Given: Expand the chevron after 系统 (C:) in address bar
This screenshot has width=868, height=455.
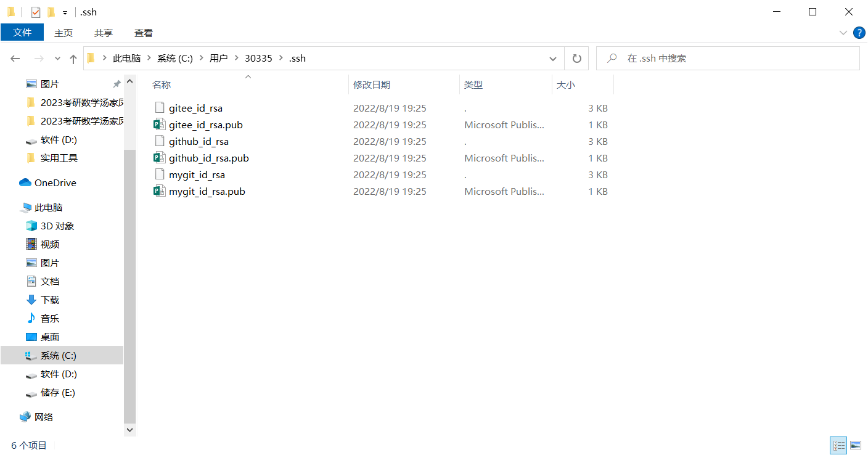Looking at the screenshot, I should click(x=201, y=59).
